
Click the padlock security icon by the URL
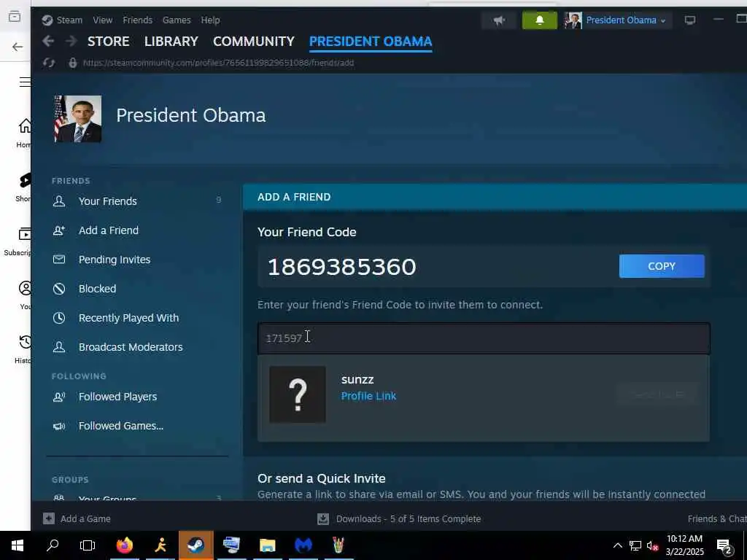coord(72,63)
